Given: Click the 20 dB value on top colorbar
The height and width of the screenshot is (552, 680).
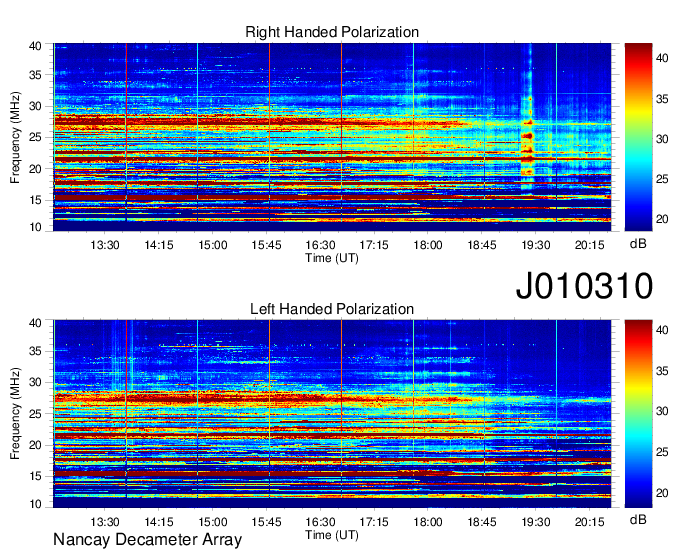Looking at the screenshot, I should tap(662, 219).
